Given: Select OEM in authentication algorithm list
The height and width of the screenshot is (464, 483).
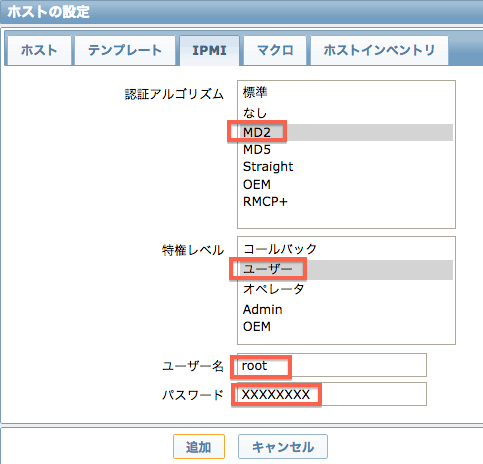Looking at the screenshot, I should 346,184.
